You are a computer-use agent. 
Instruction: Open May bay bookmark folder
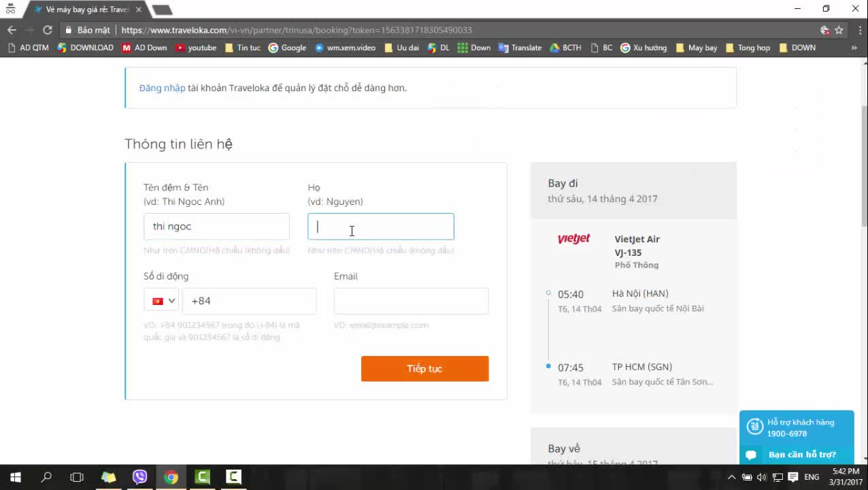coord(697,48)
